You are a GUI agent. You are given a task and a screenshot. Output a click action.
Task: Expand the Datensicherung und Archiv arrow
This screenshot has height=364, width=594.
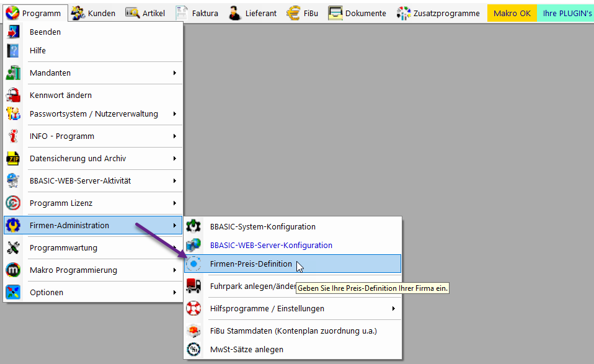(x=175, y=158)
